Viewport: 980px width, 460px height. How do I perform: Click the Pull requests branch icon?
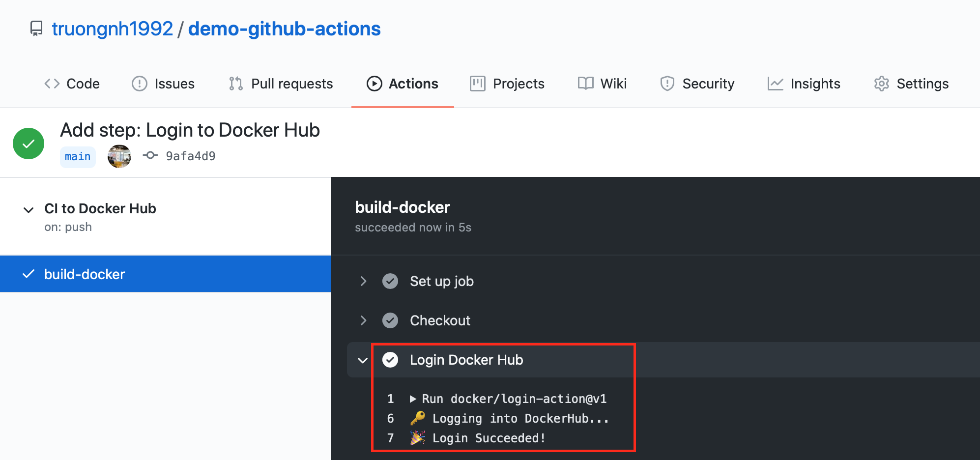coord(236,84)
